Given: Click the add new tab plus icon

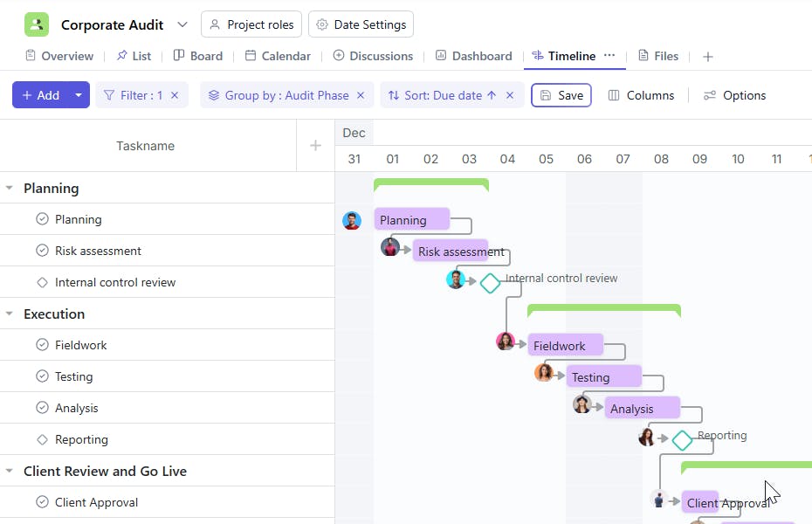Looking at the screenshot, I should (708, 57).
